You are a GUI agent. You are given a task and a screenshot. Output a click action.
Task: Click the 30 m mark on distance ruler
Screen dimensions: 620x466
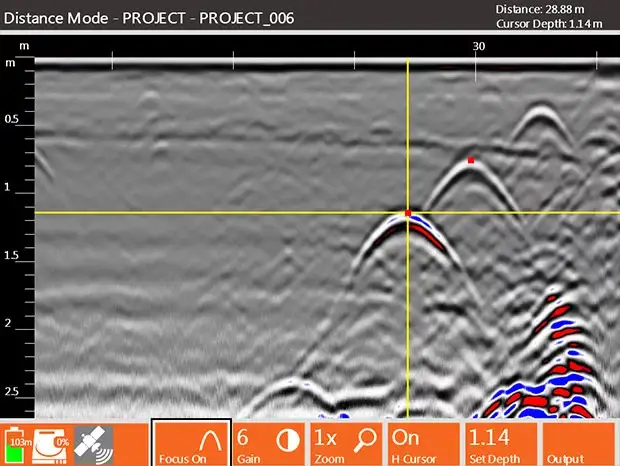(x=478, y=47)
